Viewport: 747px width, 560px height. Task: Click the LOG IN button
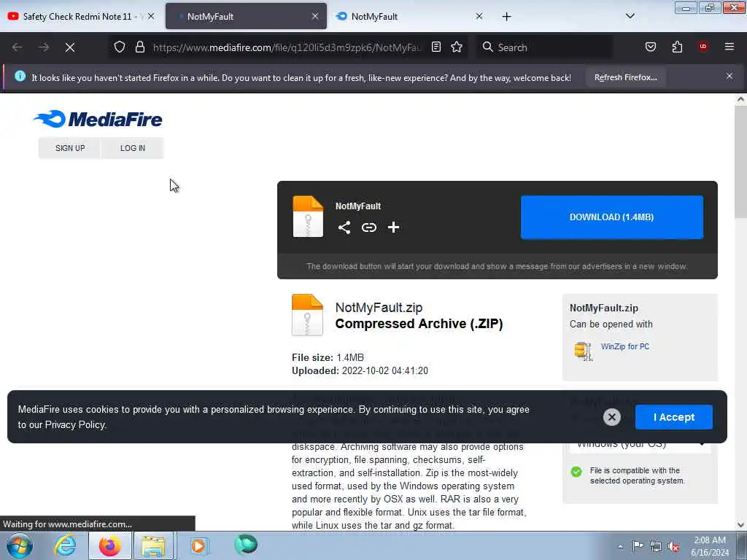133,148
